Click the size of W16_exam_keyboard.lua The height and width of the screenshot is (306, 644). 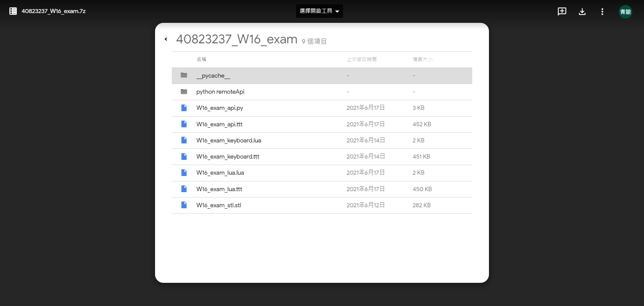click(418, 140)
